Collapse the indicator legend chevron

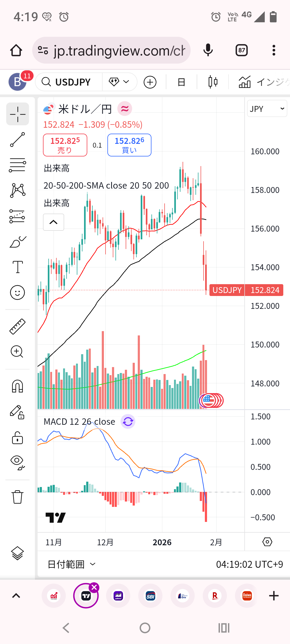54,222
